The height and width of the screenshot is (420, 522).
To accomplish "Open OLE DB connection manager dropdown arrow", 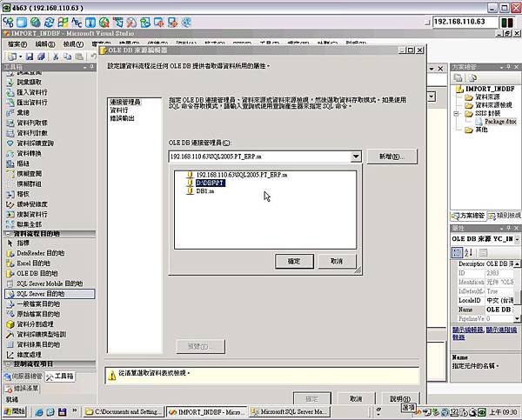I will pyautogui.click(x=356, y=157).
